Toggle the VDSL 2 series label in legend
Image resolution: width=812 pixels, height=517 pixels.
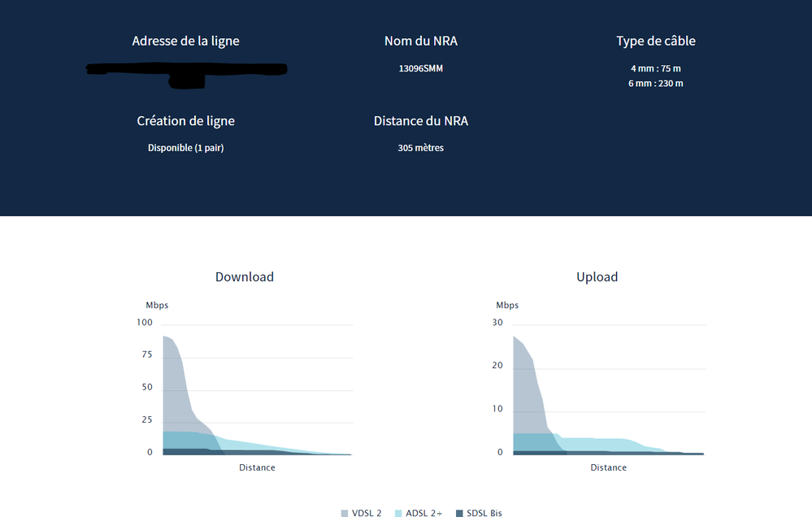[x=367, y=513]
